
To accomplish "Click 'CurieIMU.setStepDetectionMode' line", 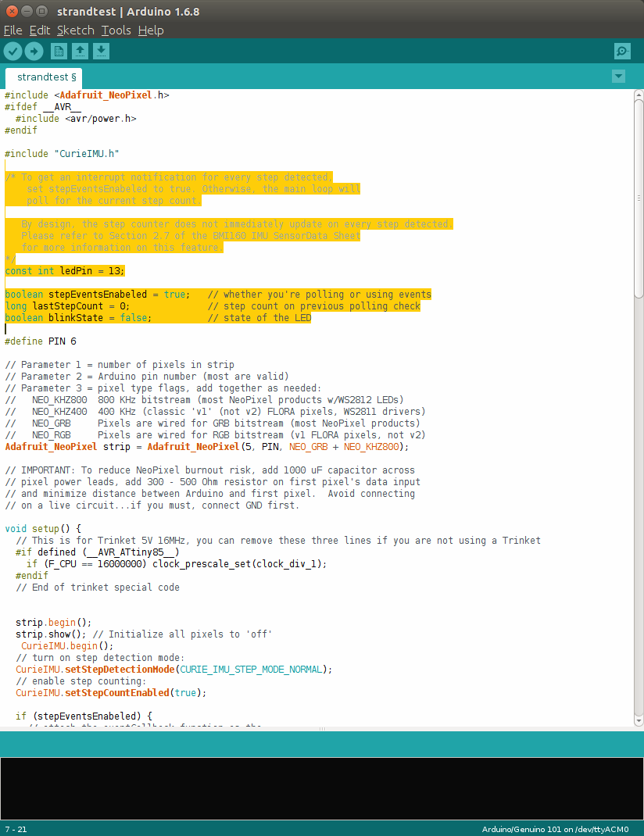I will coord(174,670).
